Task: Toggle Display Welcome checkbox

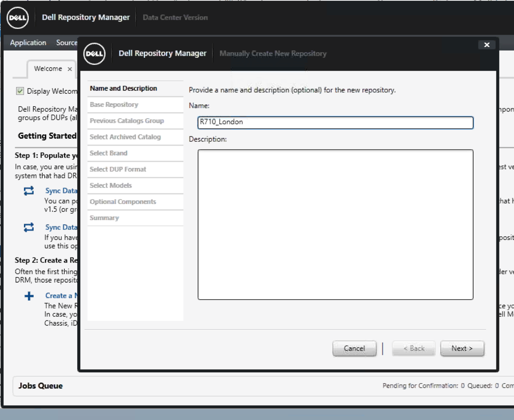Action: (x=20, y=91)
